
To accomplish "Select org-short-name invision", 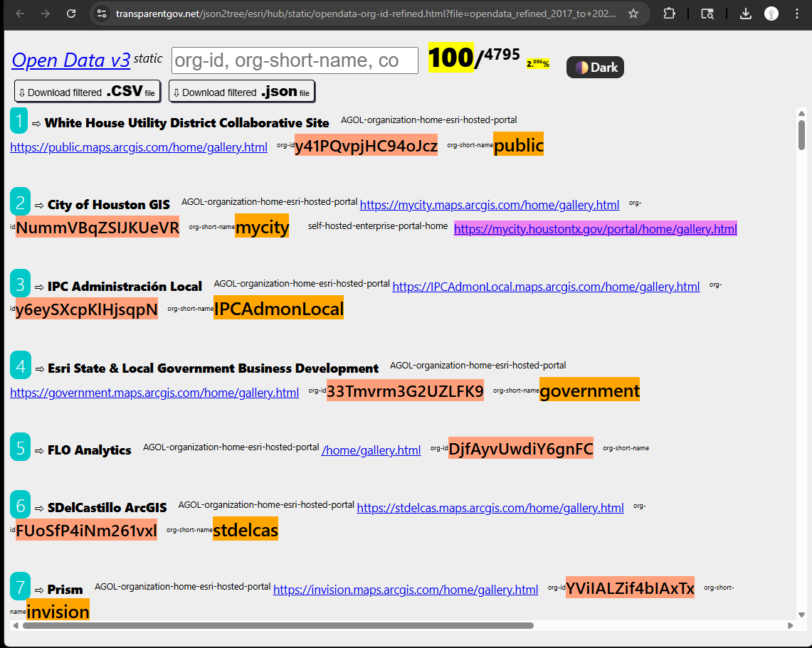I will click(x=58, y=611).
